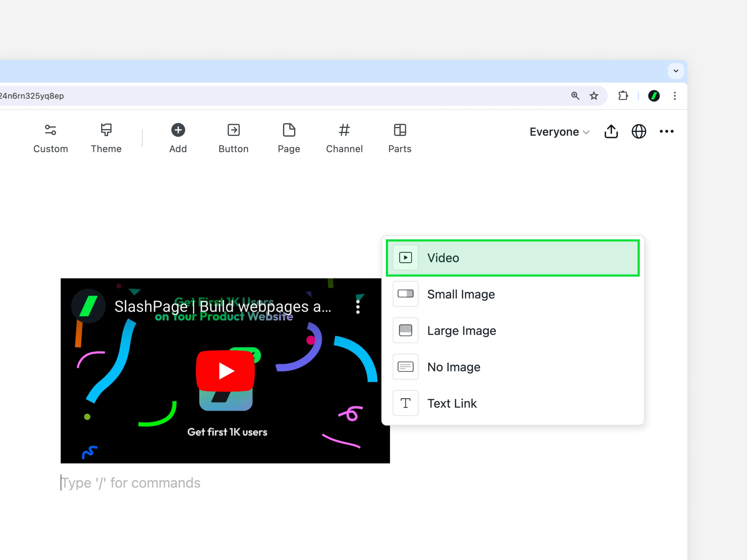Image resolution: width=747 pixels, height=560 pixels.
Task: Expand the browser tab search chevron
Action: pyautogui.click(x=676, y=71)
